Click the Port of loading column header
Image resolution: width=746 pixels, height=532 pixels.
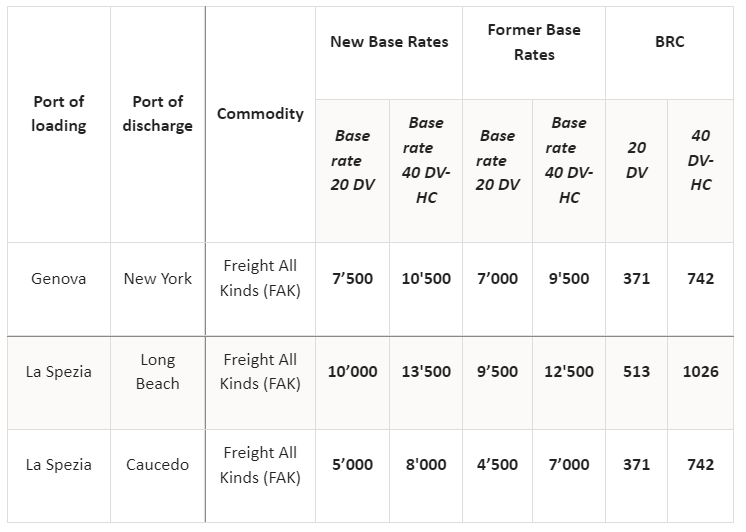pos(58,114)
